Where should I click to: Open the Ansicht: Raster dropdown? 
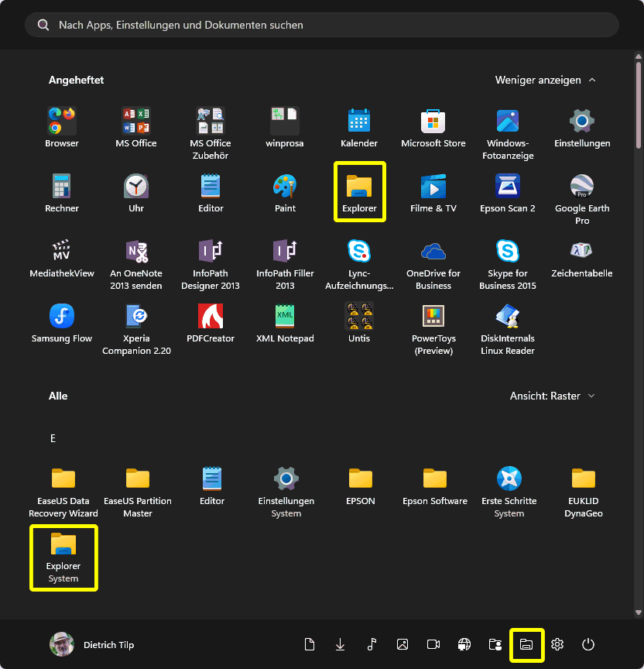point(552,396)
